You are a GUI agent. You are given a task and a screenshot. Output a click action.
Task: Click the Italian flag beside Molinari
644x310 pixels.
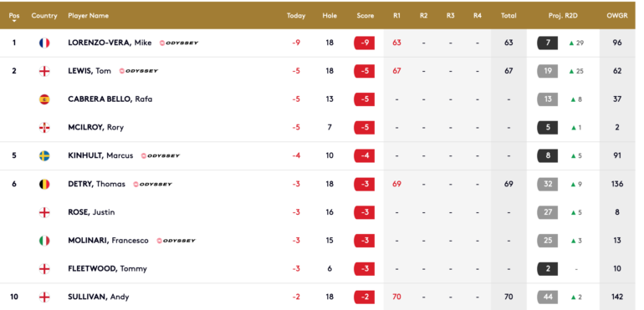tap(44, 241)
